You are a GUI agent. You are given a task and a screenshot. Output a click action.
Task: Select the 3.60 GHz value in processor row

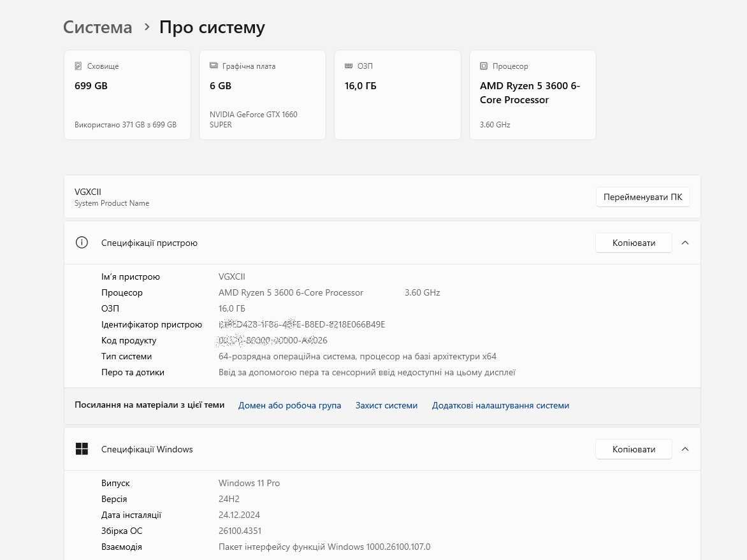423,292
